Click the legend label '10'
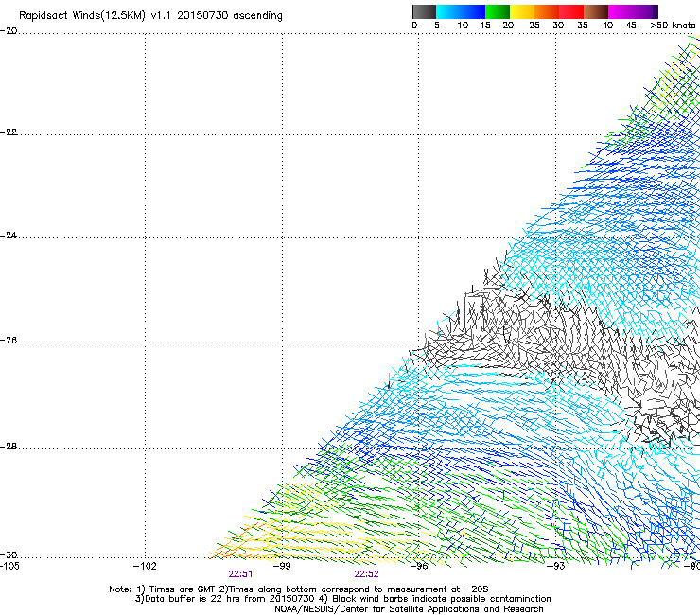This screenshot has height=615, width=700. pos(463,26)
